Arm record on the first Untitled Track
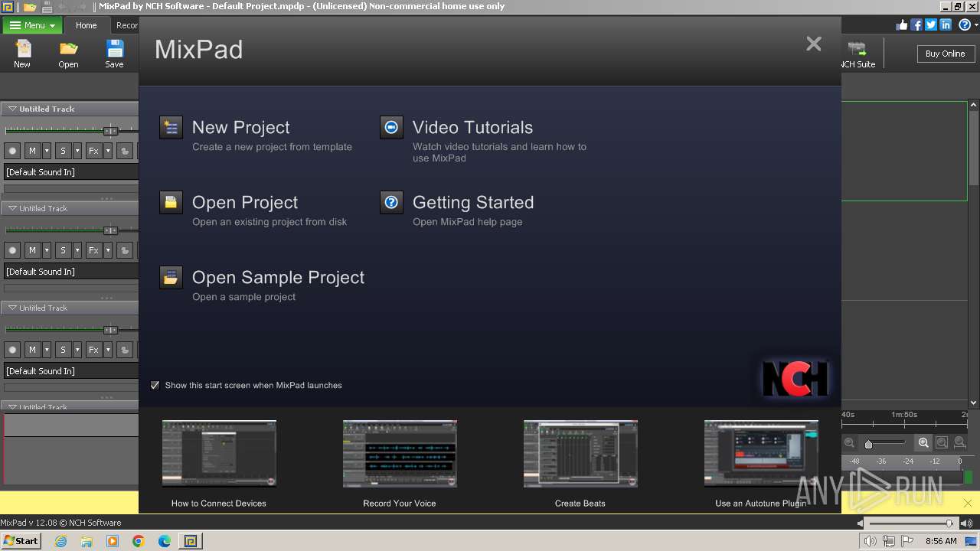The height and width of the screenshot is (551, 980). (12, 151)
